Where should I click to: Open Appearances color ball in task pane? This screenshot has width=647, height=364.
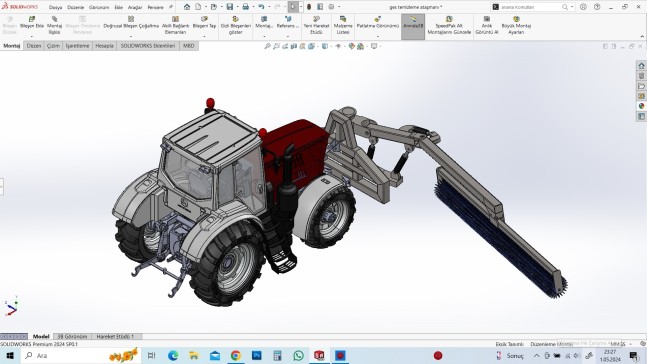641,106
